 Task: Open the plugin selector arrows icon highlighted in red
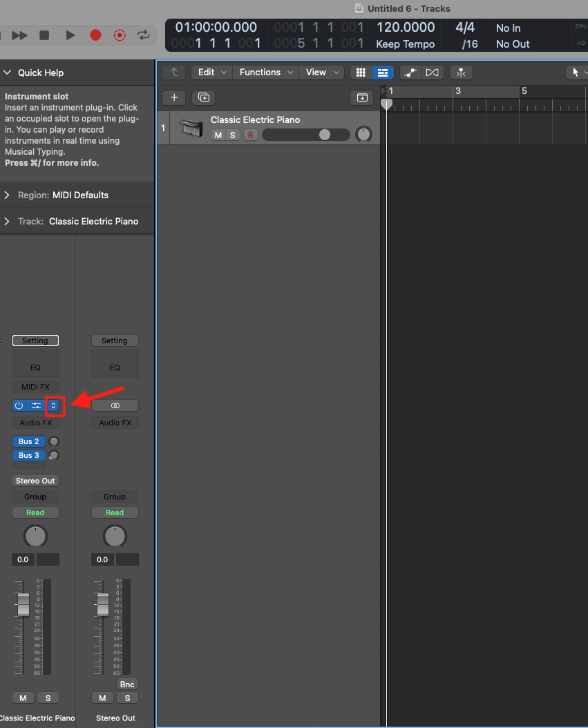click(54, 405)
